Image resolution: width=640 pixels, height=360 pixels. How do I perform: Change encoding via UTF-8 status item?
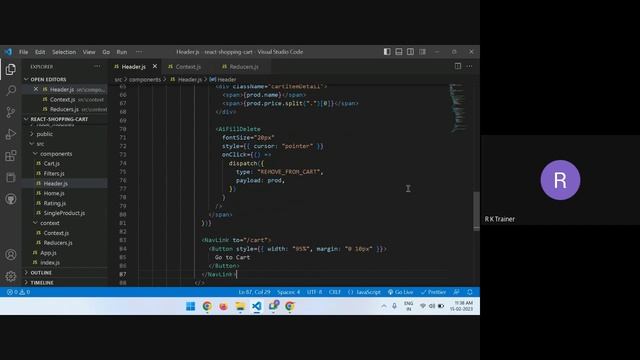[x=314, y=292]
